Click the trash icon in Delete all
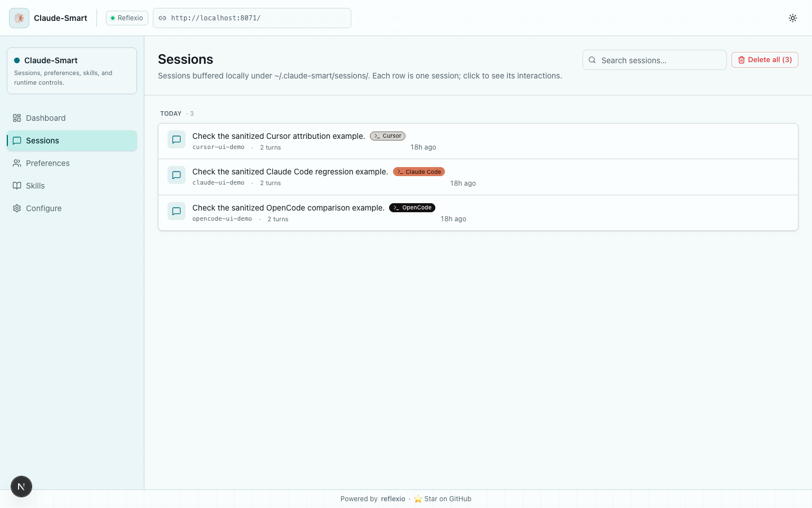Image resolution: width=812 pixels, height=508 pixels. point(742,60)
